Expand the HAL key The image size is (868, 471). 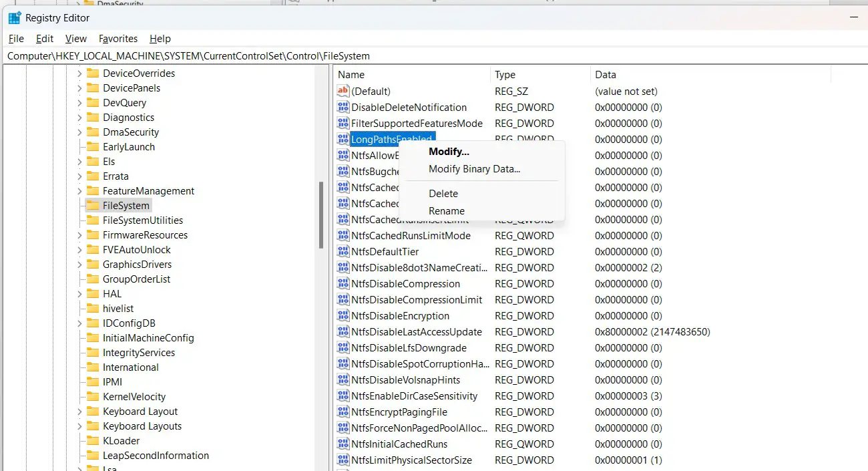pyautogui.click(x=79, y=293)
